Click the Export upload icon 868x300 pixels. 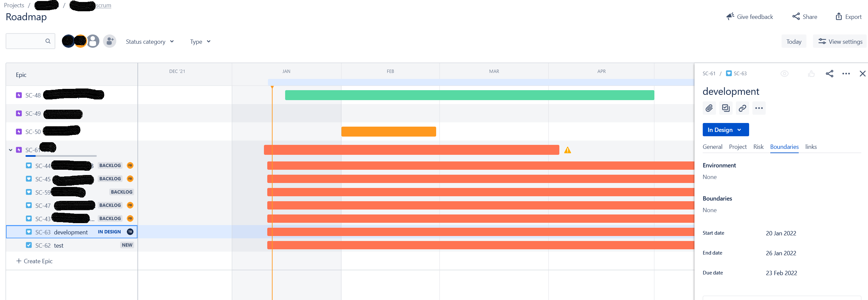[839, 17]
